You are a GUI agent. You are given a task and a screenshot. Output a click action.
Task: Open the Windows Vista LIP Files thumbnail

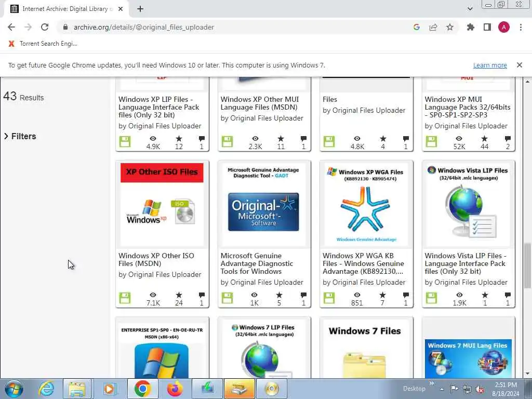tap(468, 205)
